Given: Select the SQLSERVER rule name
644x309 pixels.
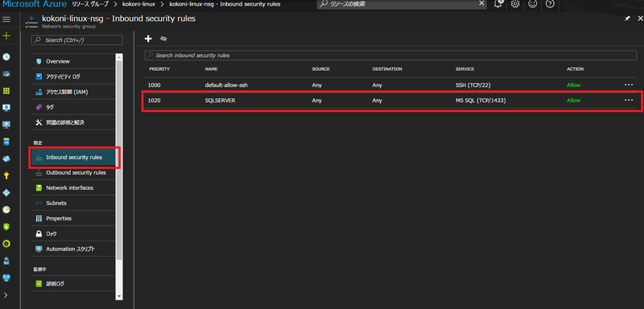Looking at the screenshot, I should pos(220,100).
